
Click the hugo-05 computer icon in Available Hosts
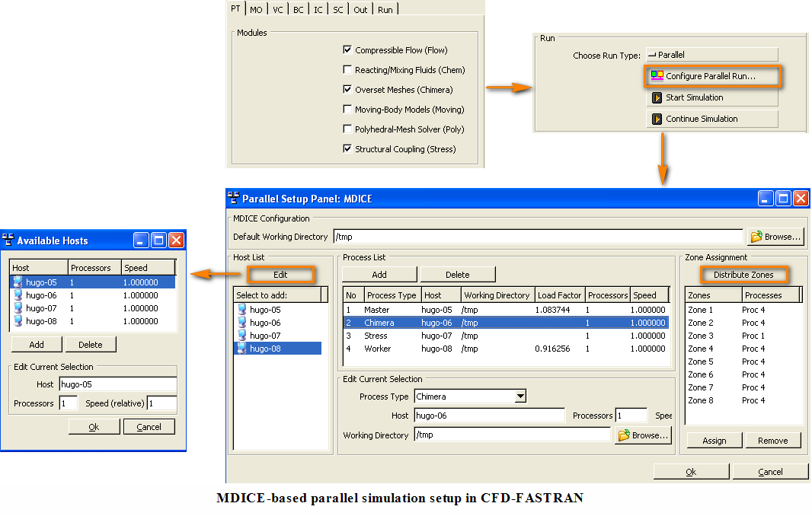(18, 282)
